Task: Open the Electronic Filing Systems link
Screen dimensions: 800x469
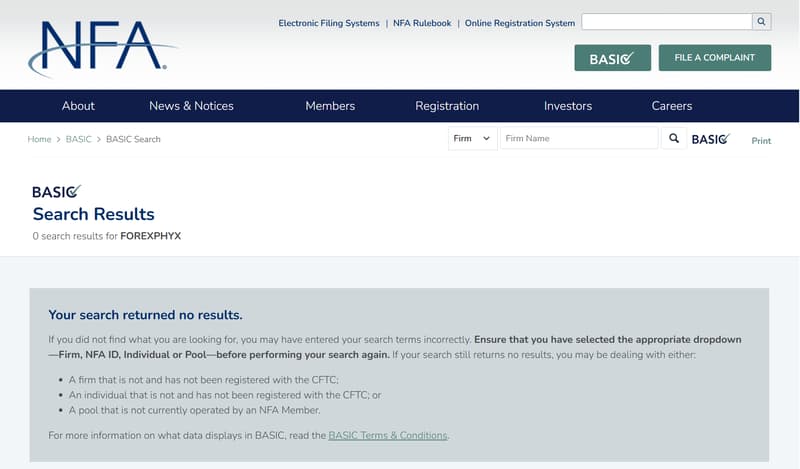Action: pyautogui.click(x=329, y=23)
